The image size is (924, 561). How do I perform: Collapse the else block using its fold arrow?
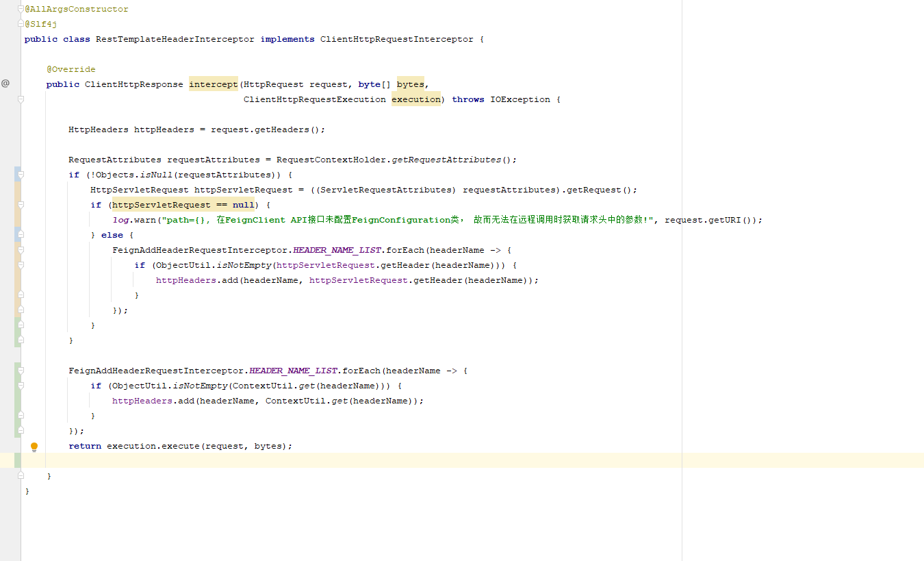(x=20, y=234)
